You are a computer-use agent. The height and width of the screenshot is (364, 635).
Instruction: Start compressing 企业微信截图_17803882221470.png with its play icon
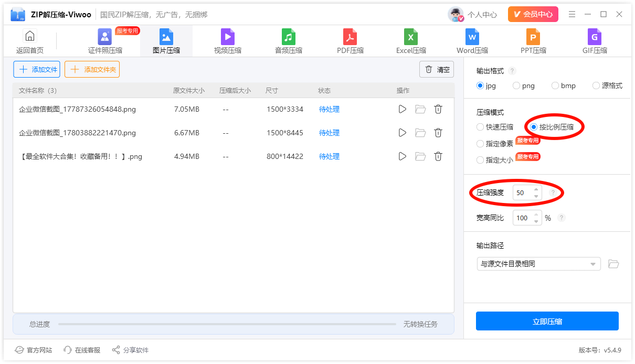pos(403,133)
